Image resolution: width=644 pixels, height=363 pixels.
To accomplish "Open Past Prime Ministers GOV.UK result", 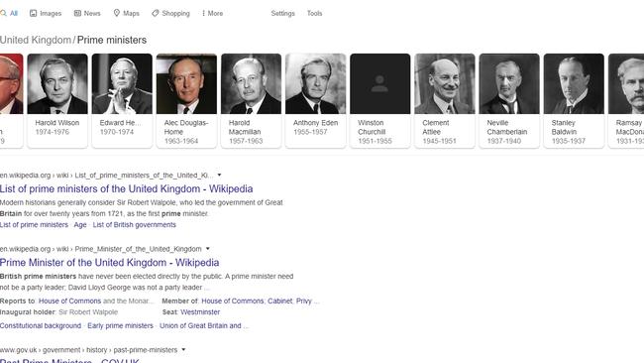I will [69, 361].
